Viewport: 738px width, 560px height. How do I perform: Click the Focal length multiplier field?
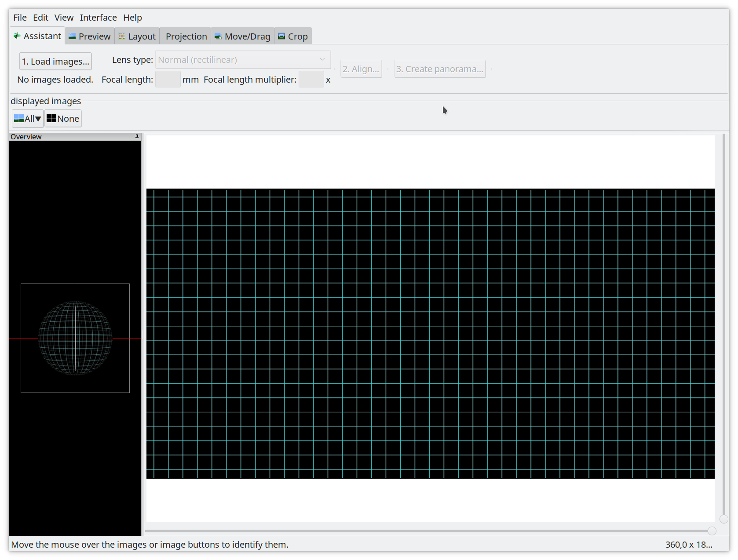coord(311,80)
